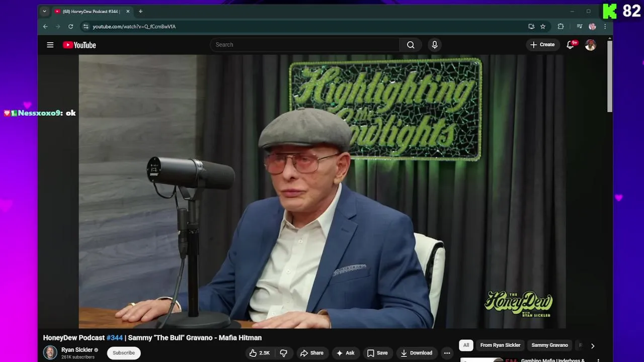Open Chrome three-dot menu
The height and width of the screenshot is (362, 644).
[605, 26]
